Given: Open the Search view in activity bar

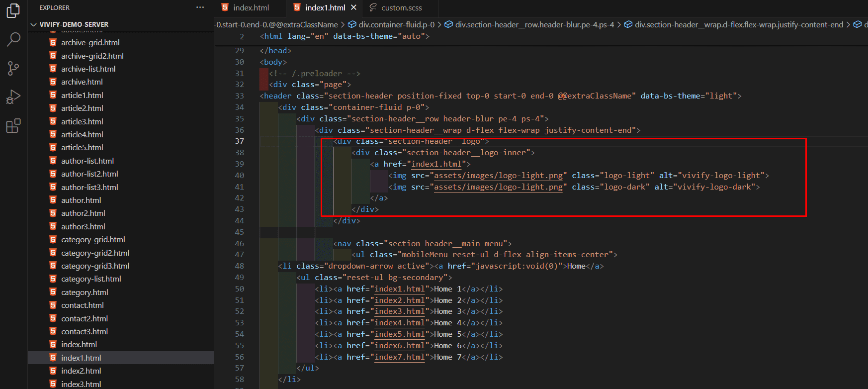Looking at the screenshot, I should (x=13, y=39).
